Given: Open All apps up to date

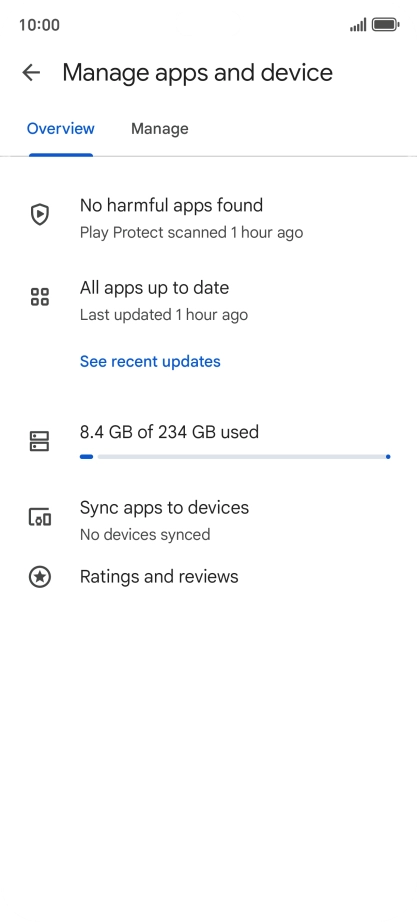Looking at the screenshot, I should 208,300.
